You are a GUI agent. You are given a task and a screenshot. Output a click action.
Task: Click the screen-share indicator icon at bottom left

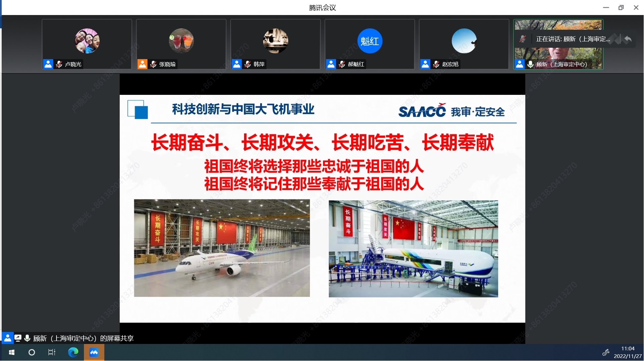tap(18, 338)
